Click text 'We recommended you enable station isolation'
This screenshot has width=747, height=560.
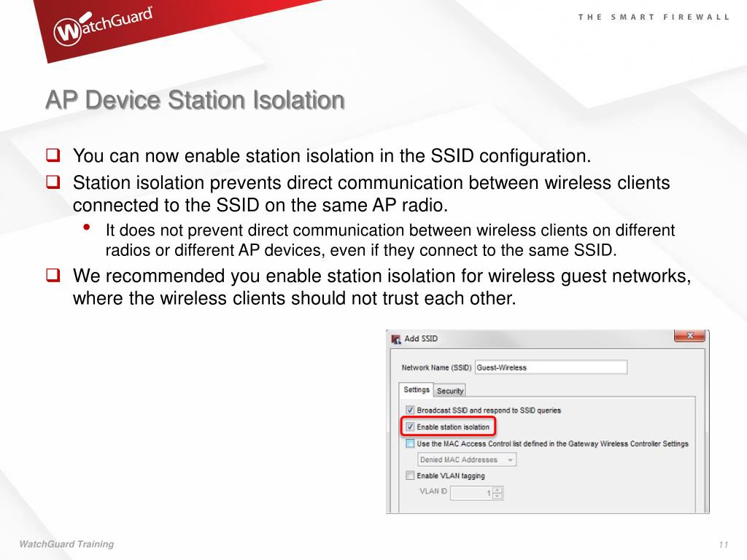(264, 276)
